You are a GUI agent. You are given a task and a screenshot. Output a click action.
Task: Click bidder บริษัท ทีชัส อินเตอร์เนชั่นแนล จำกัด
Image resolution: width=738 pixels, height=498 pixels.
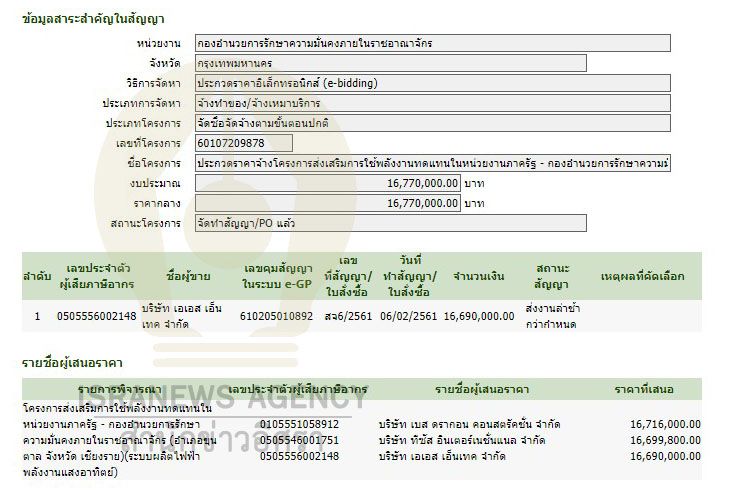point(461,440)
